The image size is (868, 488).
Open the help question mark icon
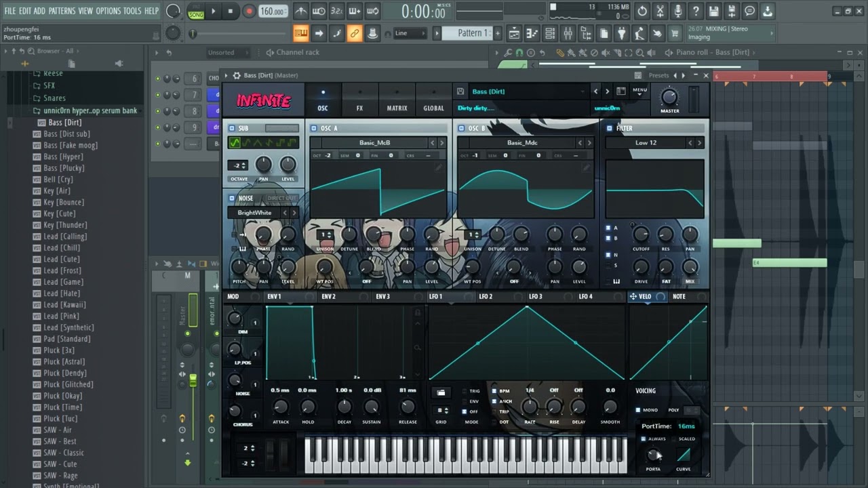coord(695,11)
